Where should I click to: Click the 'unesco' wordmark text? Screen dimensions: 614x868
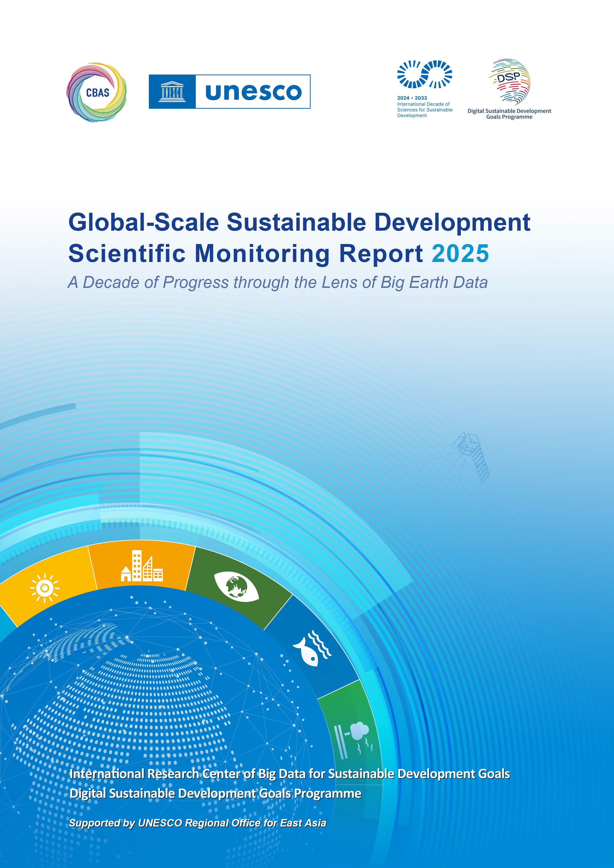253,92
